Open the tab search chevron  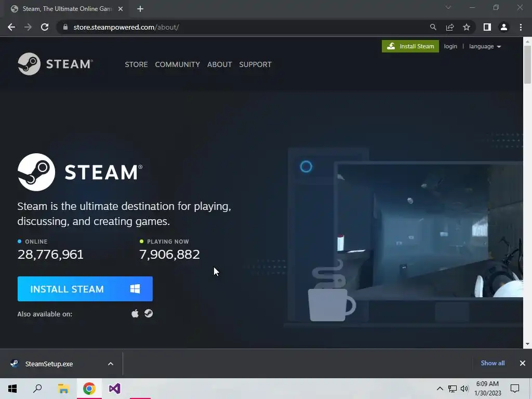coord(448,7)
